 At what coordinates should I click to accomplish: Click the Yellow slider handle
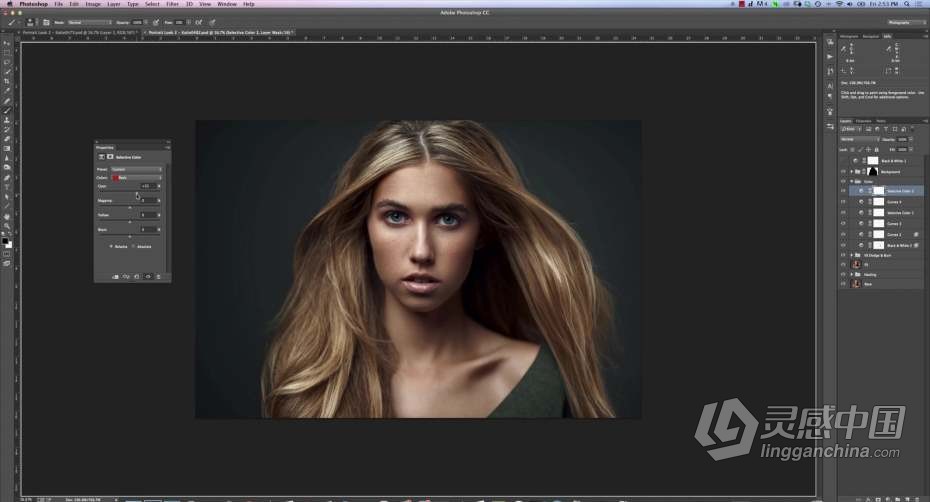pyautogui.click(x=130, y=222)
